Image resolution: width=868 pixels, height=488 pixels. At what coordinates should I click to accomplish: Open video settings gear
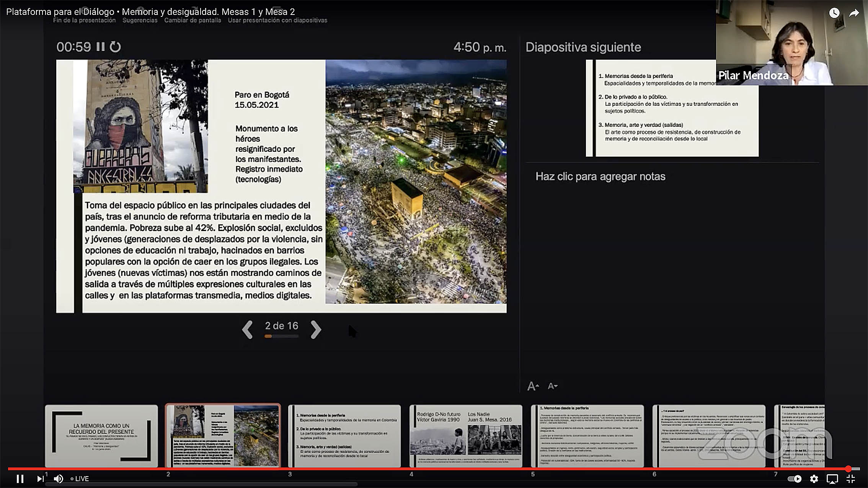point(814,479)
